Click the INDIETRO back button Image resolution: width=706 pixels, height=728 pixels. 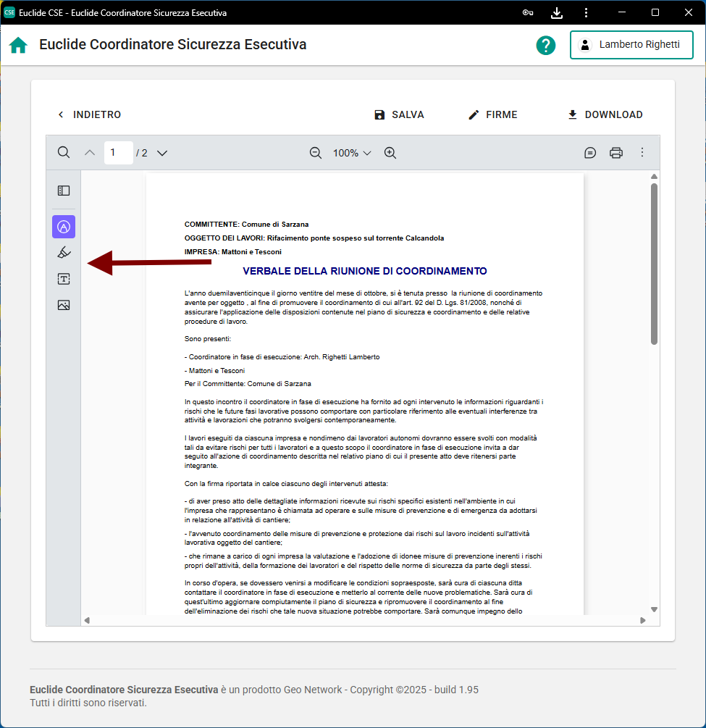pyautogui.click(x=89, y=114)
